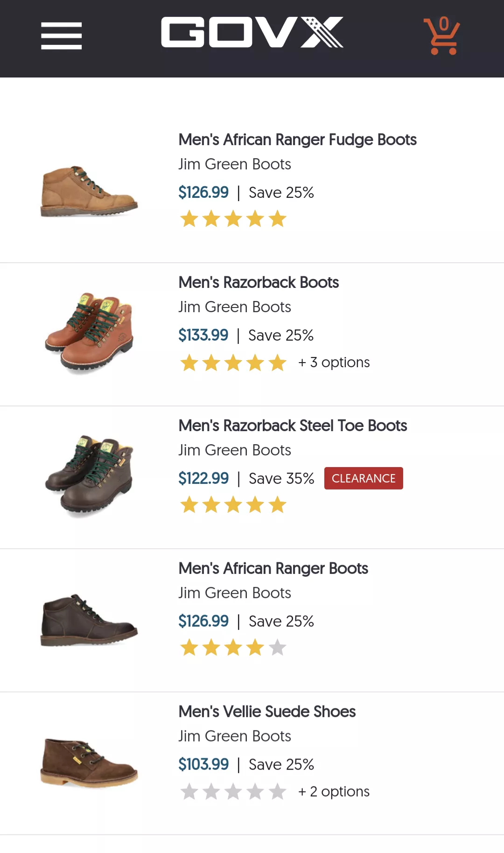Click the $122.99 price on Steel Toe Boots
504x853 pixels.
pos(203,478)
